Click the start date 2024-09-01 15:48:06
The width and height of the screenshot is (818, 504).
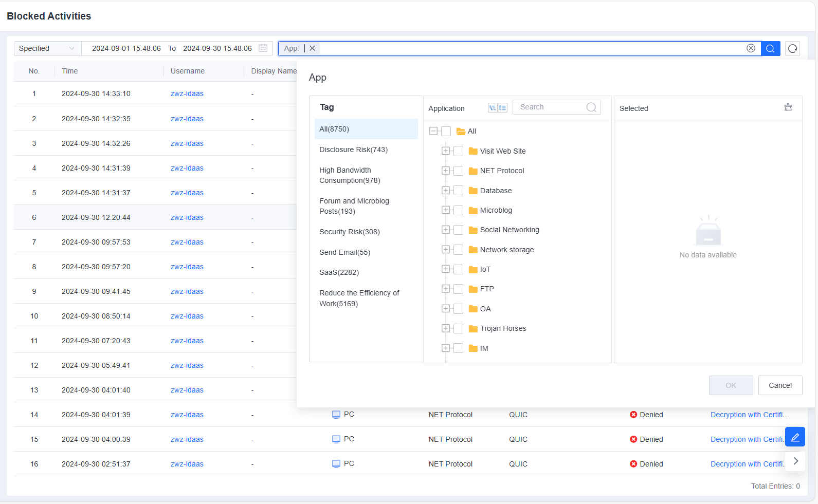[126, 48]
